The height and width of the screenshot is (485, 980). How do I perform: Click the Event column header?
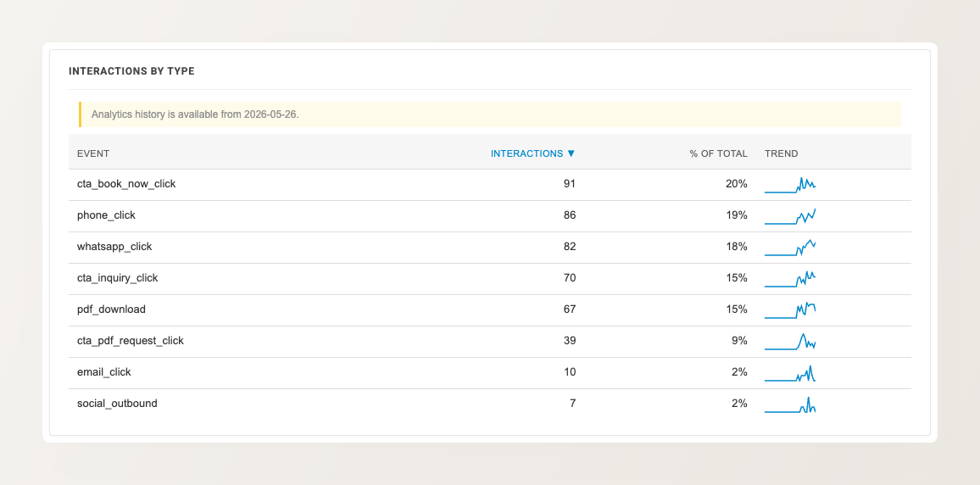[x=93, y=153]
